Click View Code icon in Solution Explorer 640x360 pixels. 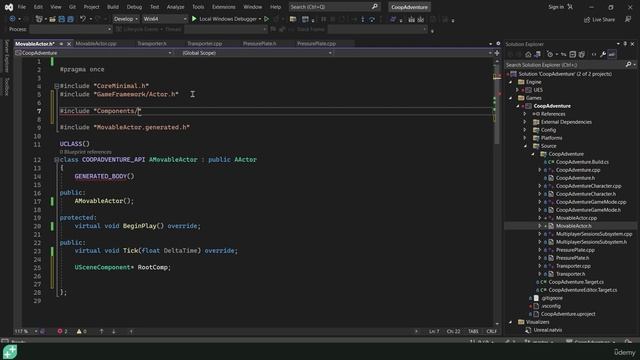(x=594, y=54)
